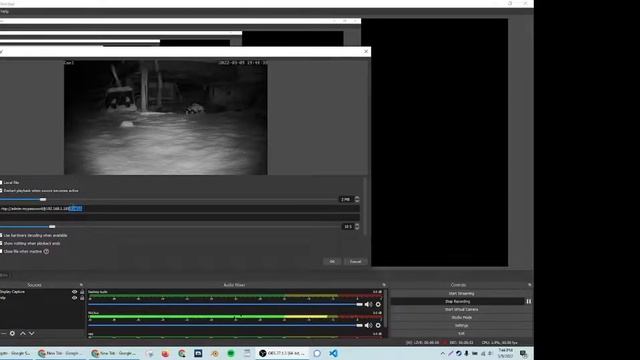Image resolution: width=640 pixels, height=360 pixels.
Task: Open OBS taskbar button
Action: [x=282, y=353]
